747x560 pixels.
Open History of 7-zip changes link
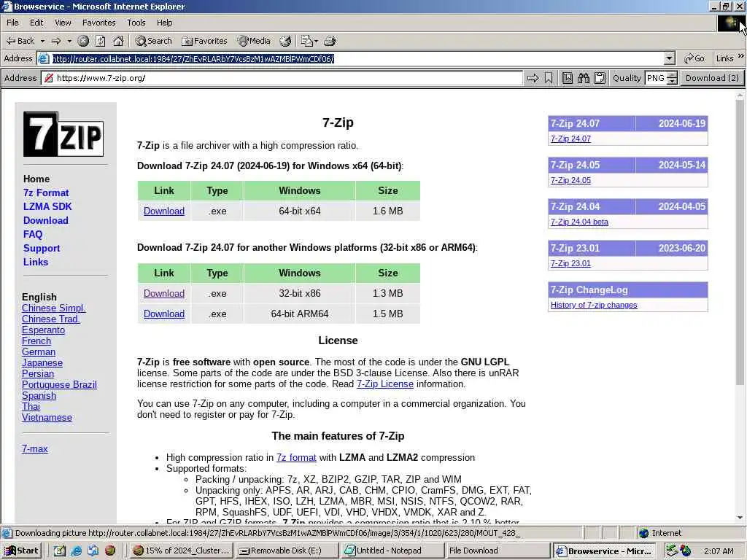pos(594,305)
